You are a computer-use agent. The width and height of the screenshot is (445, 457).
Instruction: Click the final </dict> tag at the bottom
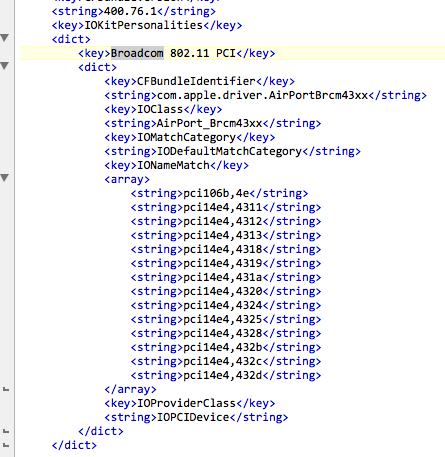click(x=74, y=445)
